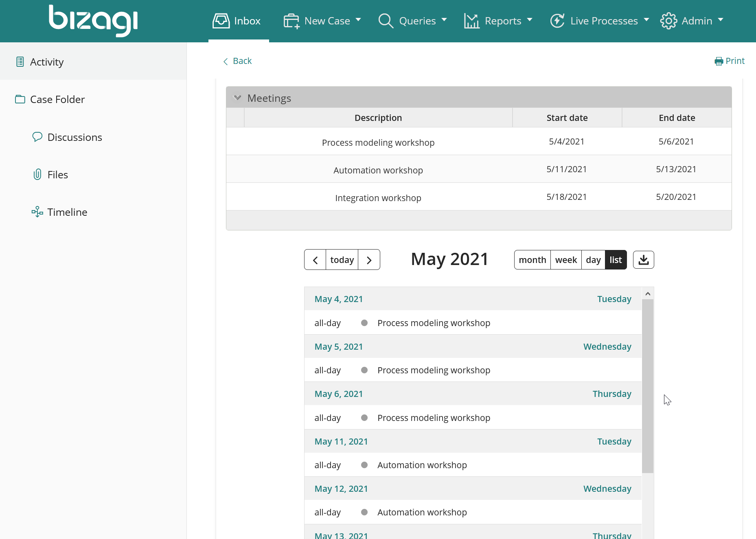Click the list scroll-up arrow
The width and height of the screenshot is (756, 539).
click(x=648, y=294)
